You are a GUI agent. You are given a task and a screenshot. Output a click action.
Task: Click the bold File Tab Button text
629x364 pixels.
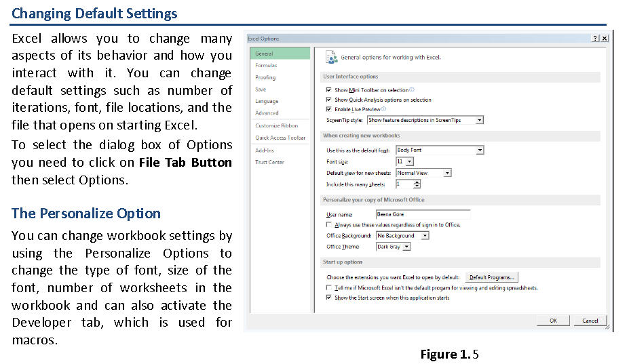[185, 163]
